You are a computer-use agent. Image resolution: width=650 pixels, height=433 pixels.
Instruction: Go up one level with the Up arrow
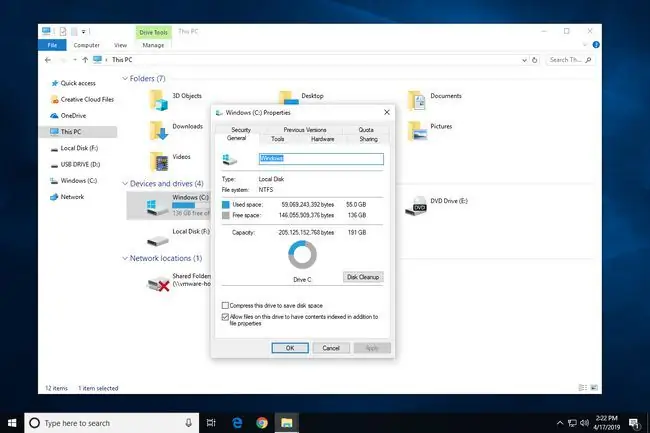pos(85,60)
